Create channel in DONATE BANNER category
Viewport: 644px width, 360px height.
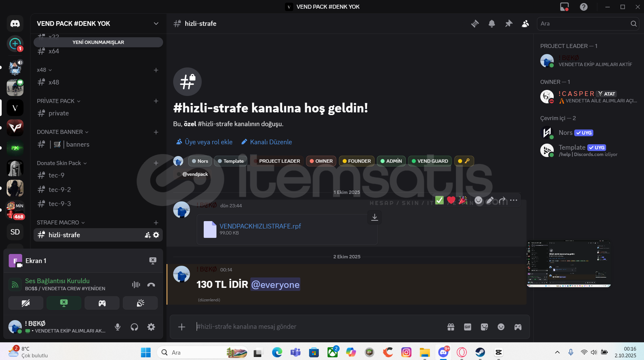(156, 132)
